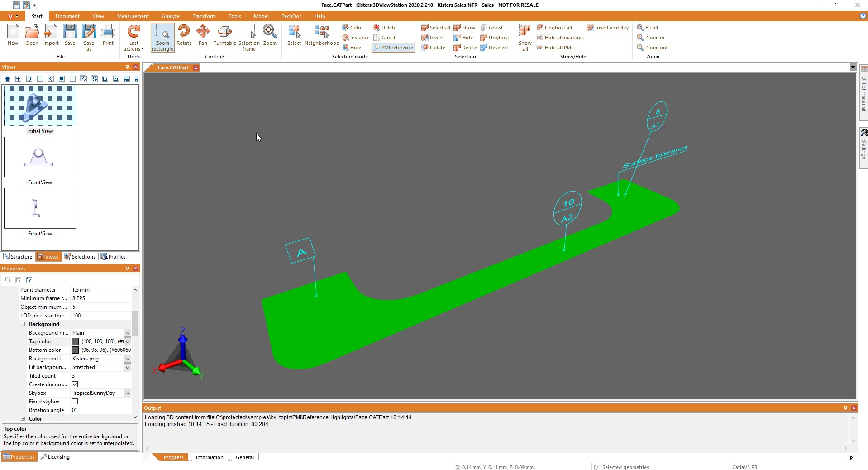The width and height of the screenshot is (868, 470).
Task: Activate the Select mode tool
Action: pos(294,35)
